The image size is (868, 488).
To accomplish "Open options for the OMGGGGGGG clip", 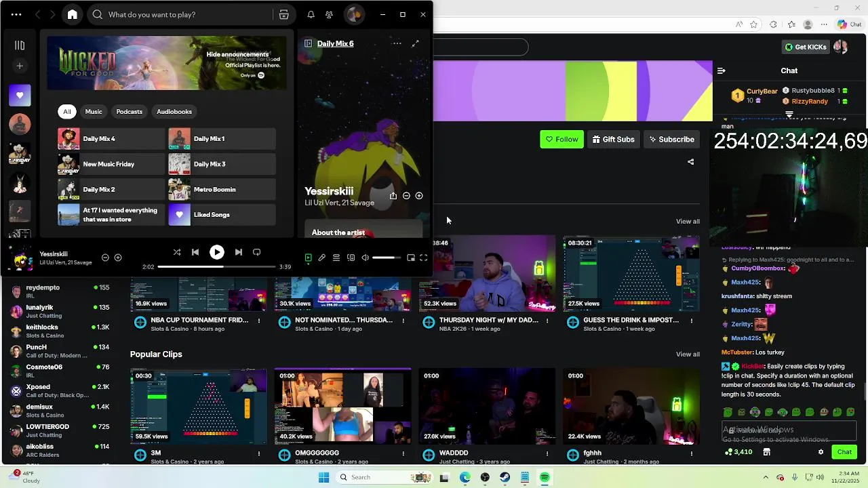I will pos(403,453).
